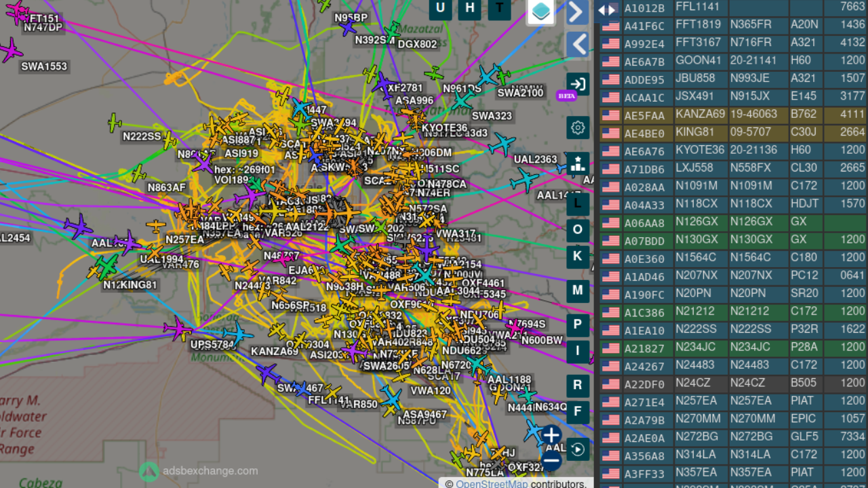Screen dimensions: 868x488
Task: Click the US flag in JBU858 row
Action: 610,79
